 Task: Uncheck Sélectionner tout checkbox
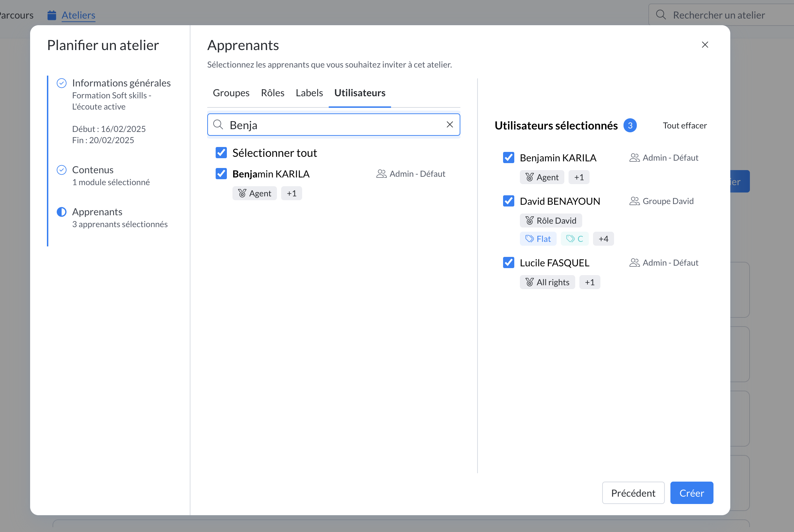pos(221,153)
